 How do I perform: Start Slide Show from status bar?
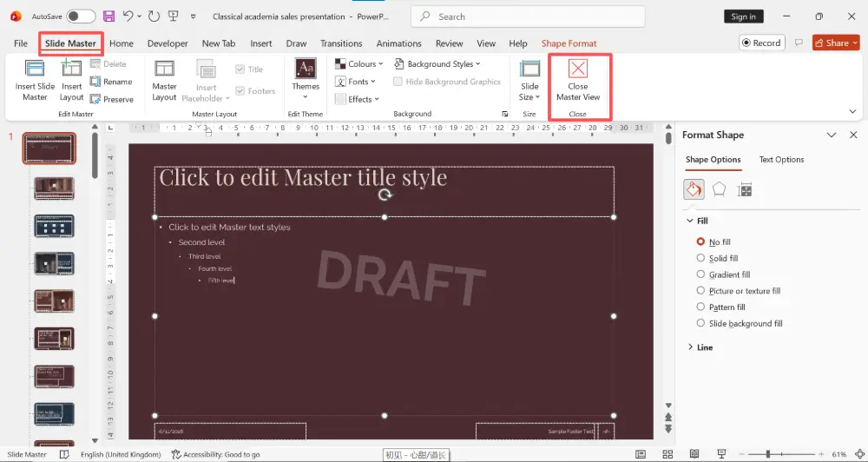pyautogui.click(x=721, y=454)
